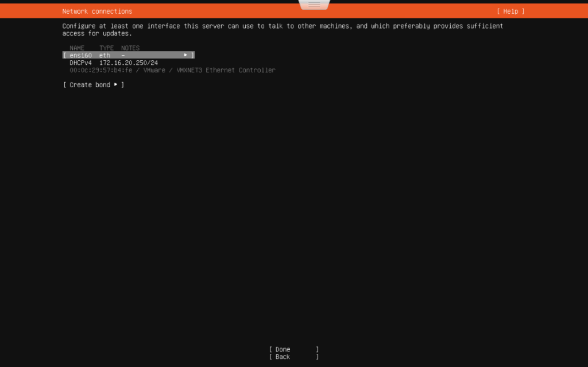Open the Create bond submenu arrow
588x367 pixels.
pyautogui.click(x=116, y=84)
